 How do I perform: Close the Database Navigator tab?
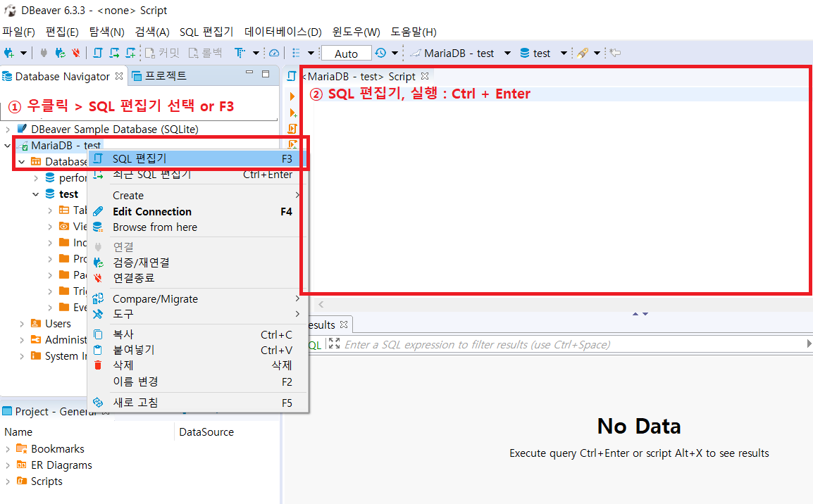point(119,76)
